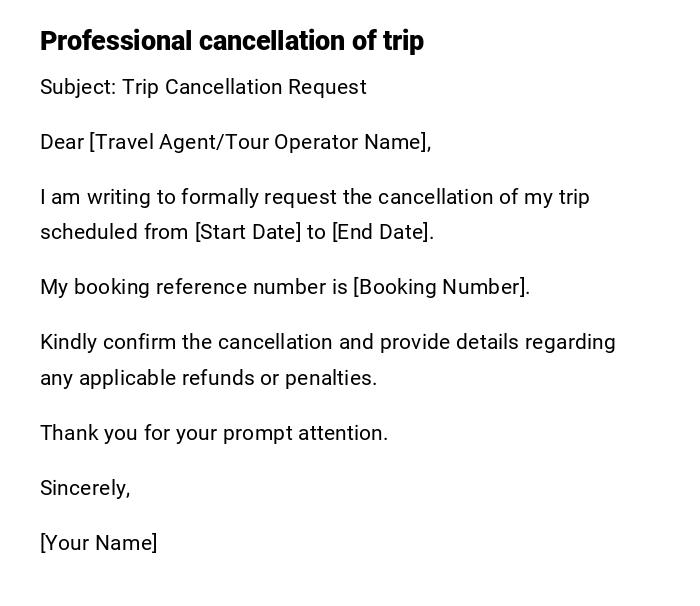Viewport: 700px width, 606px height.
Task: Select the [Travel Agent/Tour Operator Name] placeholder
Action: pyautogui.click(x=260, y=142)
